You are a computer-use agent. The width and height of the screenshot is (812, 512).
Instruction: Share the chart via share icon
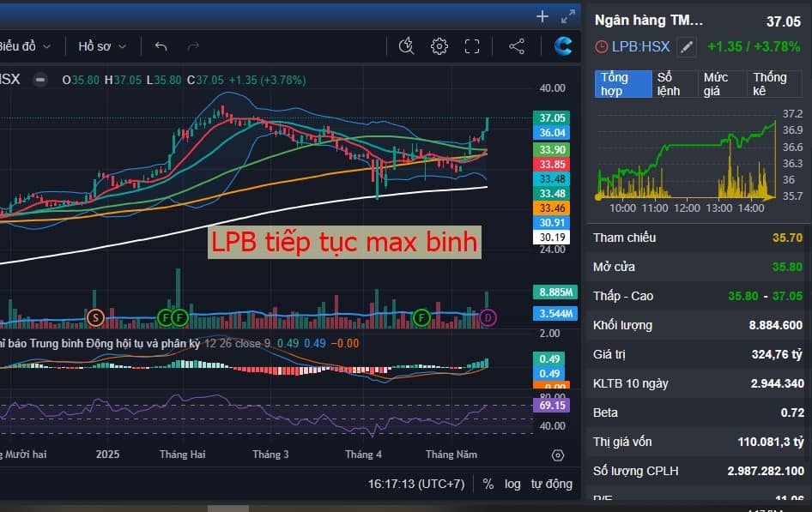(517, 46)
